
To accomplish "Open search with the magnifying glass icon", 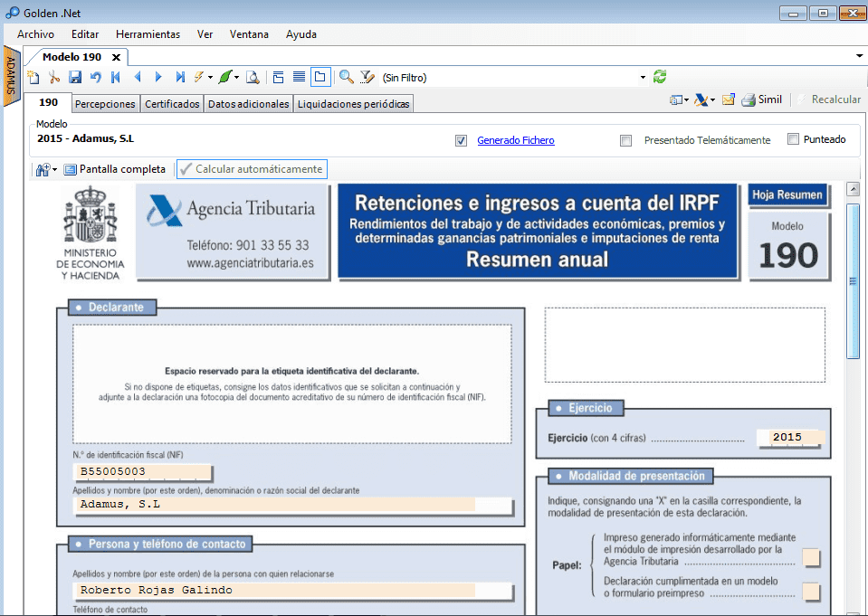I will [347, 78].
